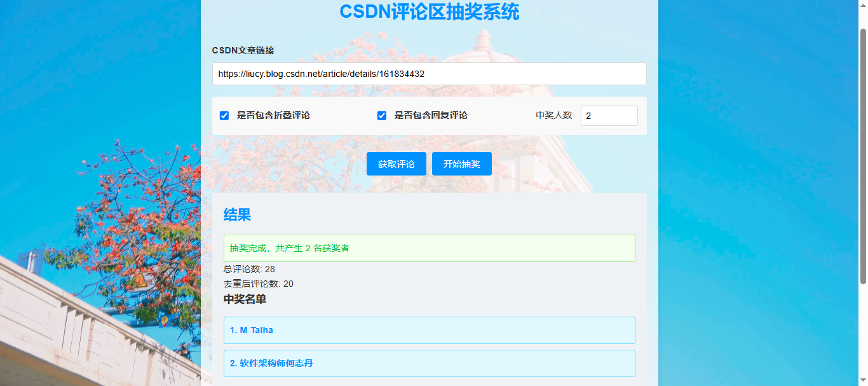
Task: Click the 抽奖完成 success message banner
Action: 429,248
